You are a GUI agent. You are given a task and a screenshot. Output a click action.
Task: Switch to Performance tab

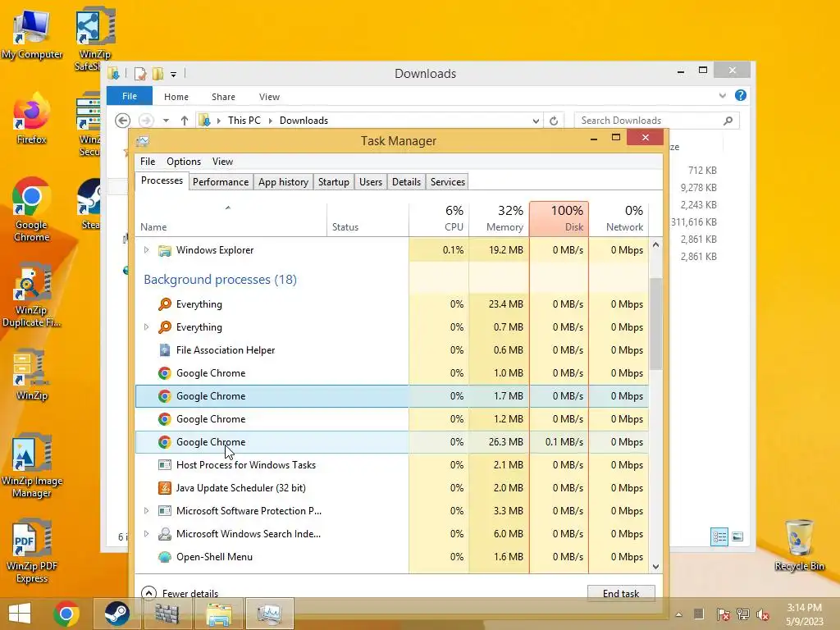click(221, 181)
